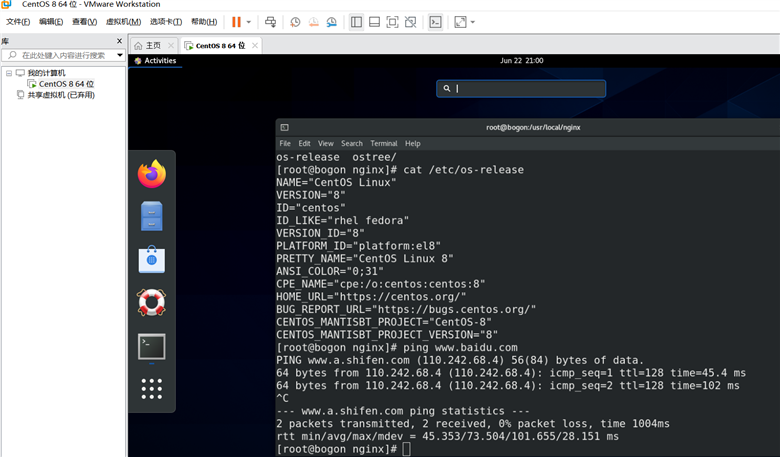The height and width of the screenshot is (457, 780).
Task: Open the terminal Edit menu
Action: (x=304, y=143)
